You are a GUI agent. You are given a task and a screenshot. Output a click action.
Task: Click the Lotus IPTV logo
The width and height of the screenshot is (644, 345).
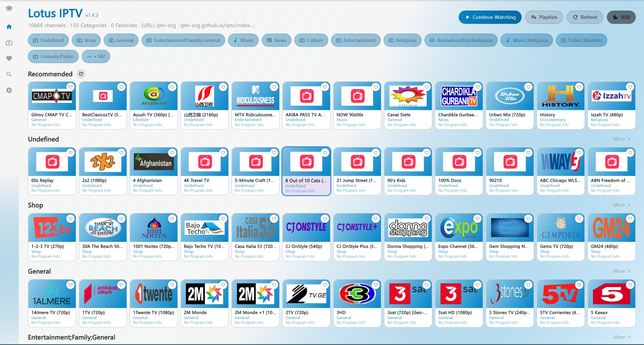(9, 8)
